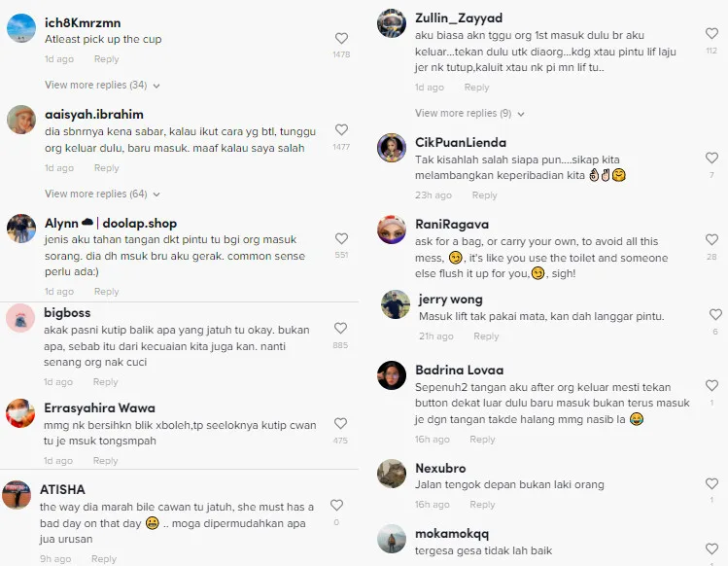Heart CikPuanLienda's comment
This screenshot has width=728, height=566.
pyautogui.click(x=711, y=159)
